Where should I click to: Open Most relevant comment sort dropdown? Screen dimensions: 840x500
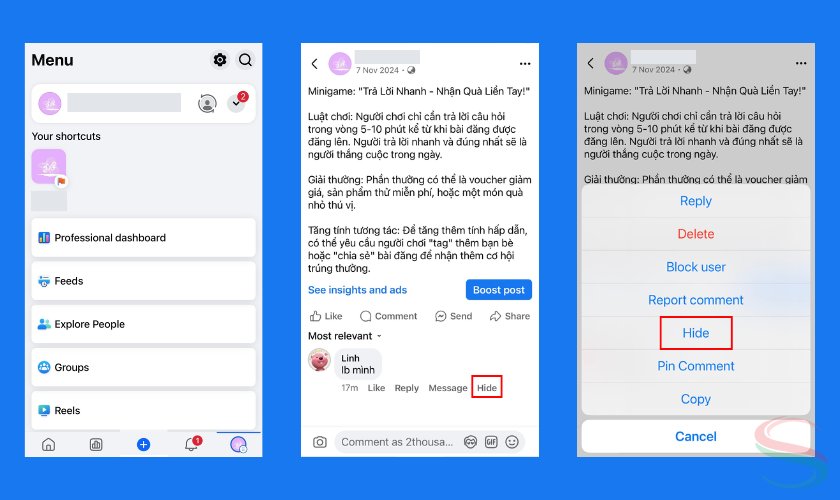tap(344, 336)
